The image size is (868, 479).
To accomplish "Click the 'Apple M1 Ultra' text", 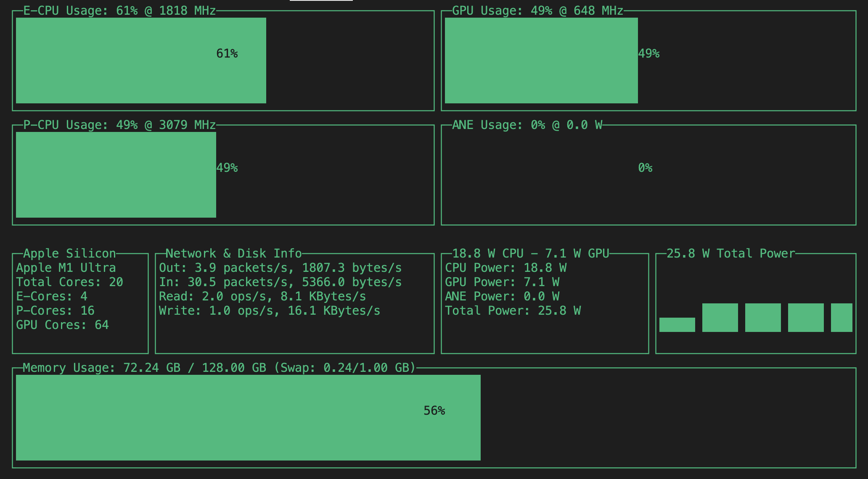I will coord(66,268).
